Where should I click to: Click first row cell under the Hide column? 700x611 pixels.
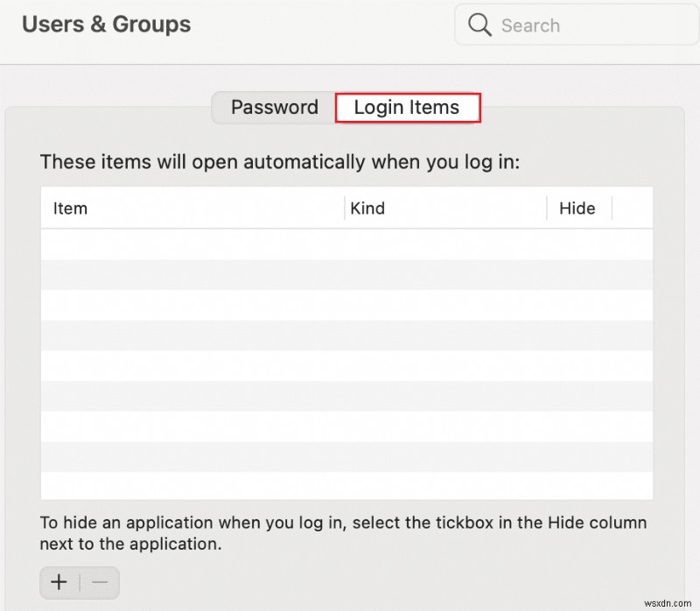pyautogui.click(x=578, y=244)
